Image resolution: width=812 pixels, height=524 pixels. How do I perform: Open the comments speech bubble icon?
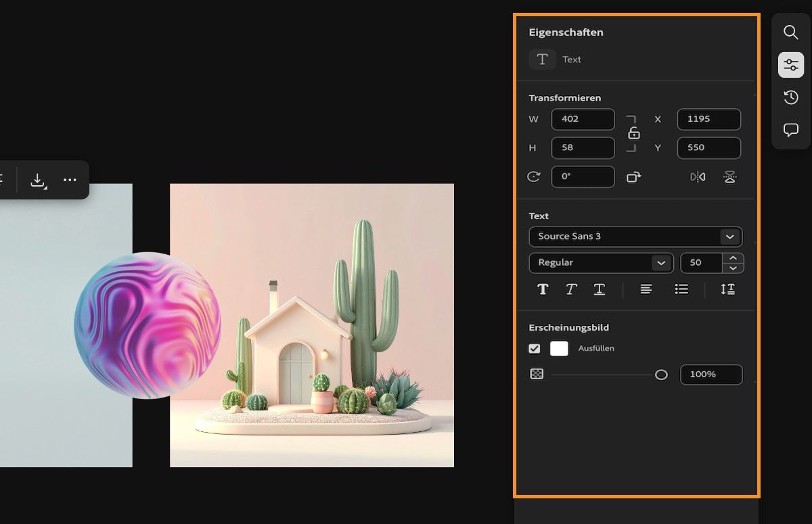tap(791, 130)
